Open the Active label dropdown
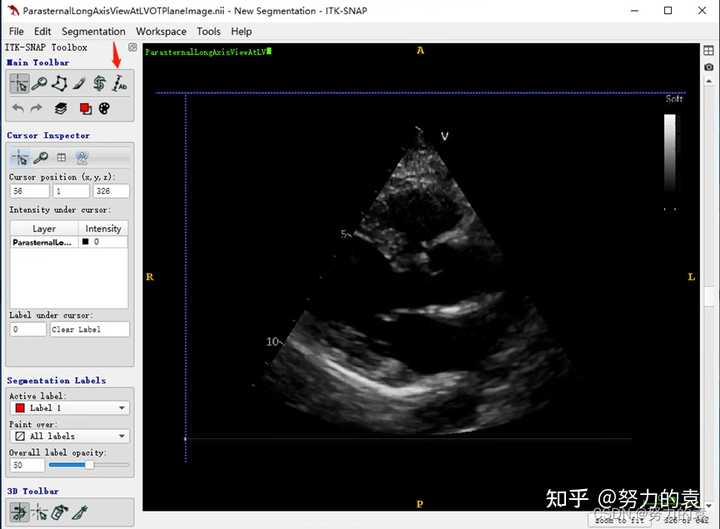The image size is (720, 529). [69, 408]
